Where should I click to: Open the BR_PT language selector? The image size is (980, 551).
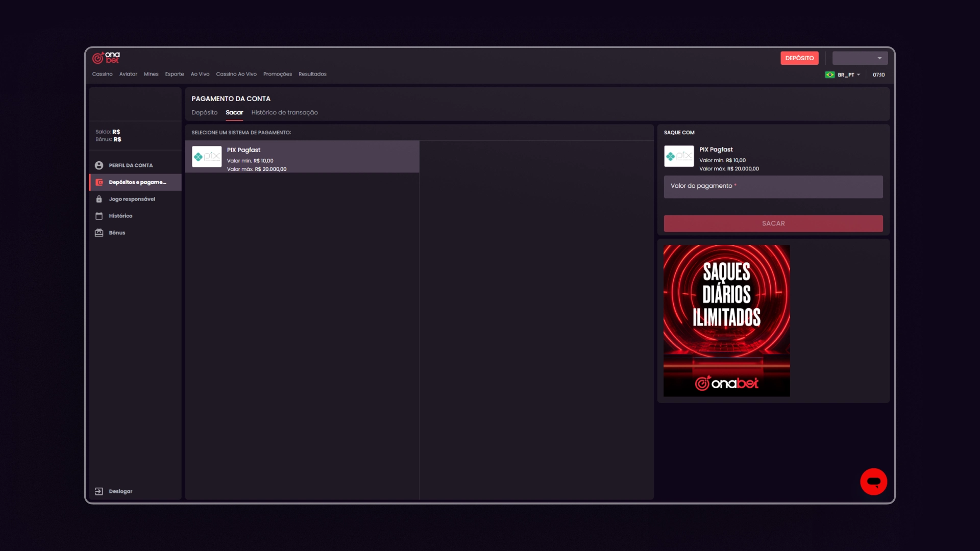848,74
